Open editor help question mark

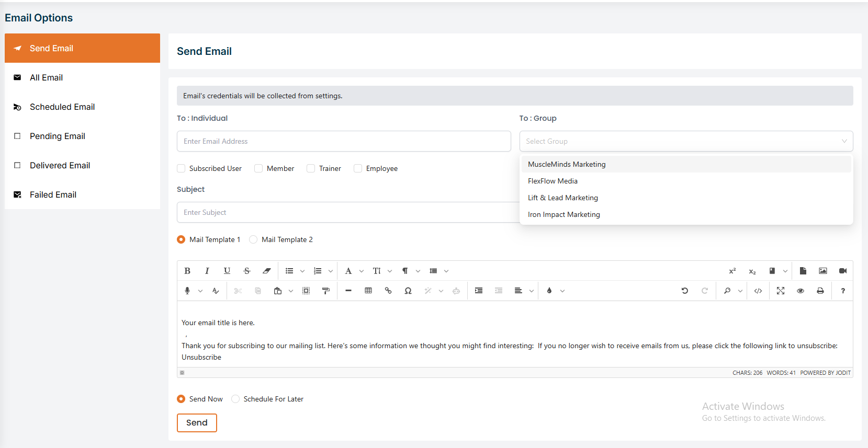843,291
